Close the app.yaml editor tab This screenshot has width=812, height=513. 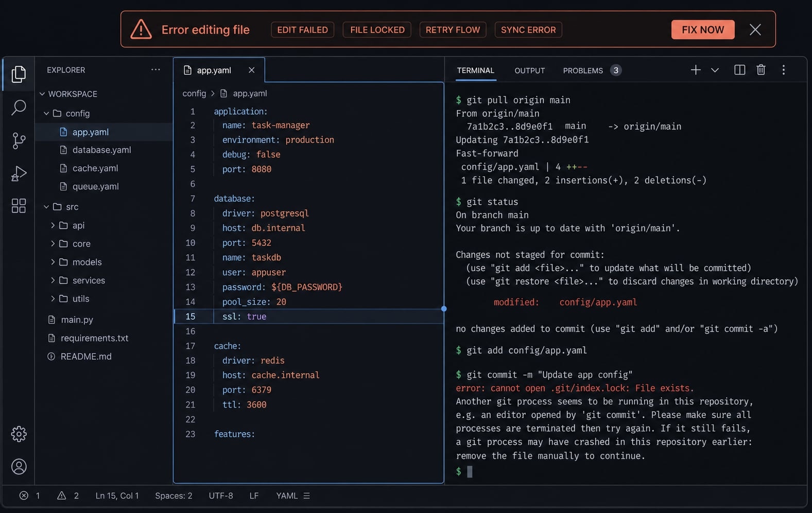coord(251,70)
